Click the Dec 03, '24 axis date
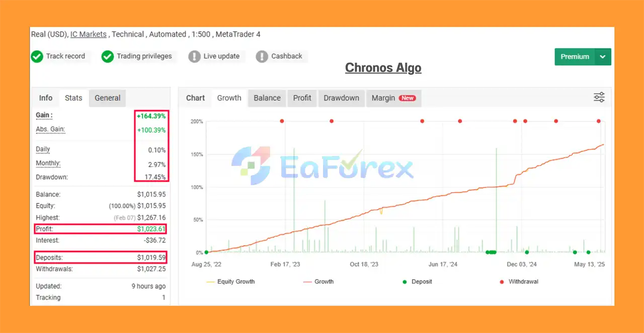The width and height of the screenshot is (644, 333). [522, 264]
